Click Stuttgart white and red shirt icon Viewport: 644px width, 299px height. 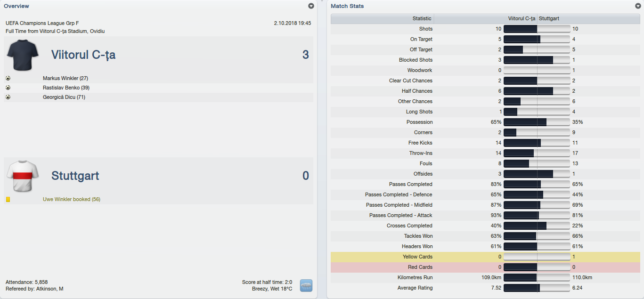click(x=23, y=176)
